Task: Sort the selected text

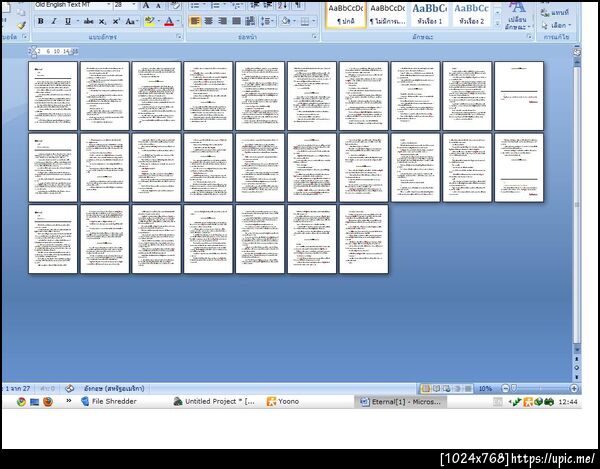Action: point(283,5)
